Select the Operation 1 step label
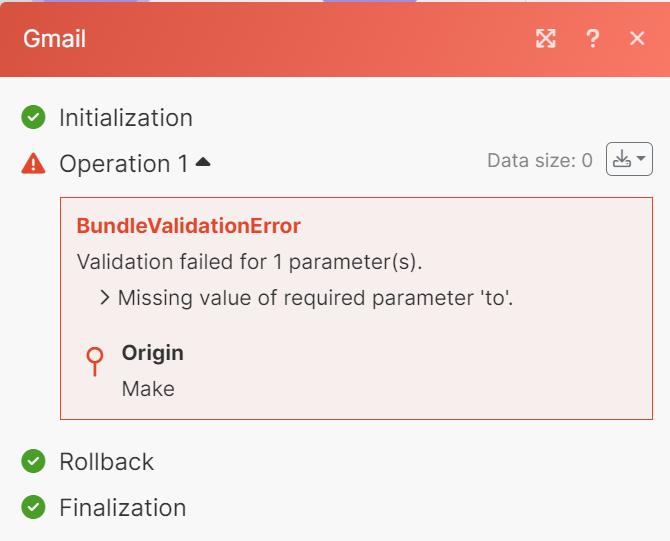The width and height of the screenshot is (670, 541). pos(123,164)
